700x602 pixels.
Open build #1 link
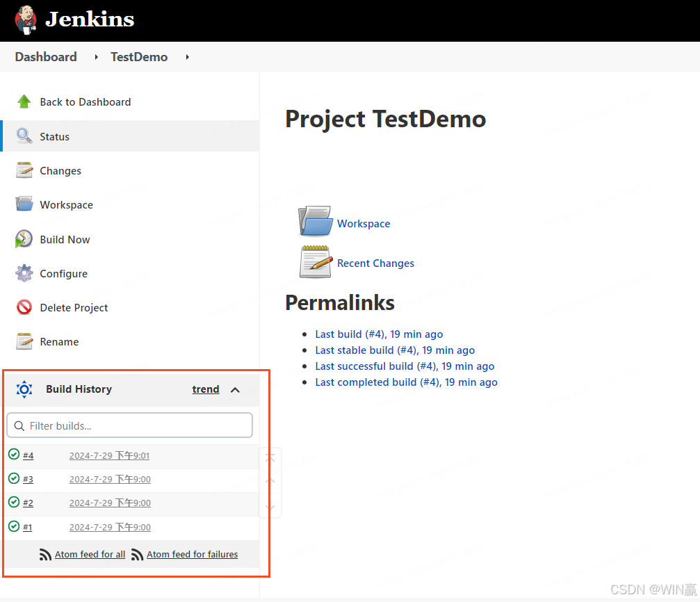28,527
